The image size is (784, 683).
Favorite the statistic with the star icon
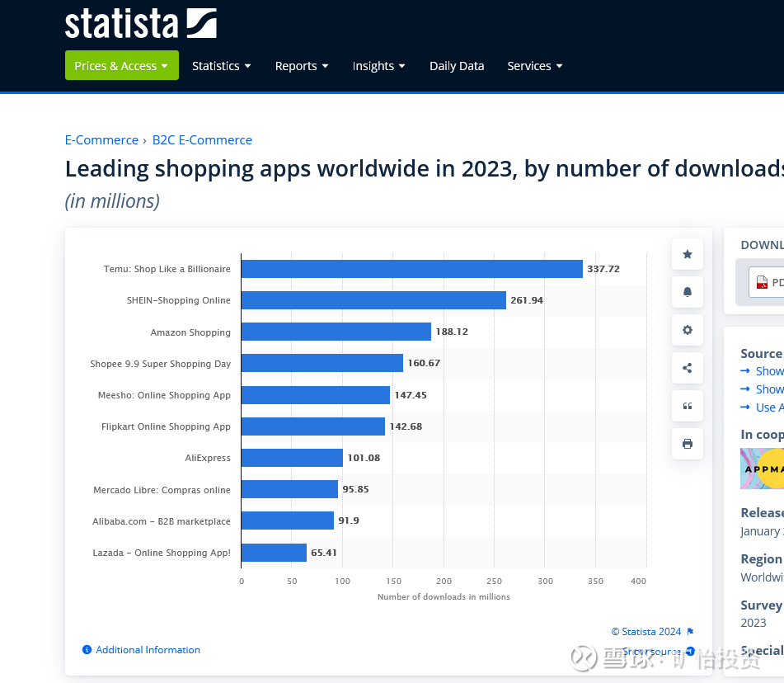click(x=688, y=254)
